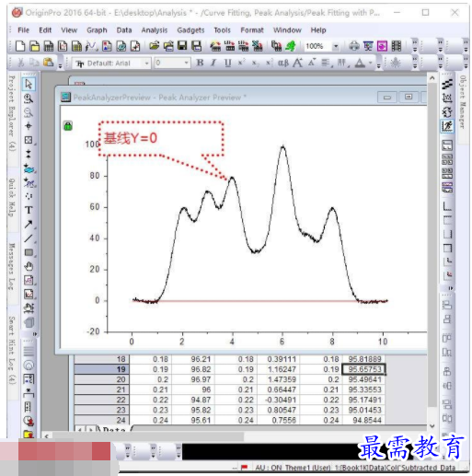Click the font color A icon
This screenshot has width=472, height=476.
[x=360, y=63]
